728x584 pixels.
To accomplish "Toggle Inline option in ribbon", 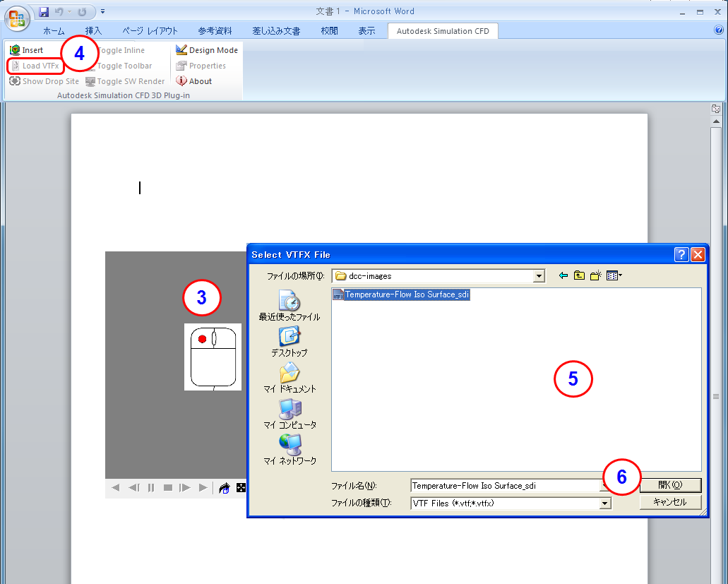I will click(x=121, y=50).
